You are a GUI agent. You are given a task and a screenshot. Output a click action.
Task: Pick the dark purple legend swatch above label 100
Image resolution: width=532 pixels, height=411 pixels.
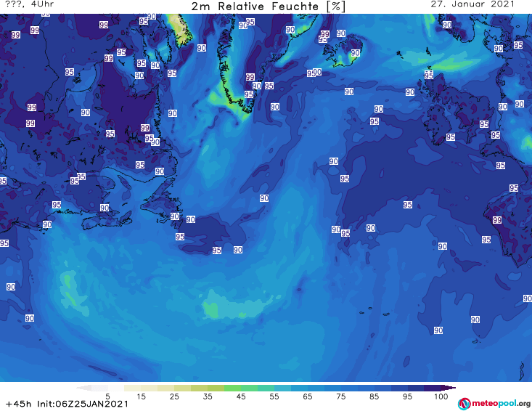click(433, 388)
